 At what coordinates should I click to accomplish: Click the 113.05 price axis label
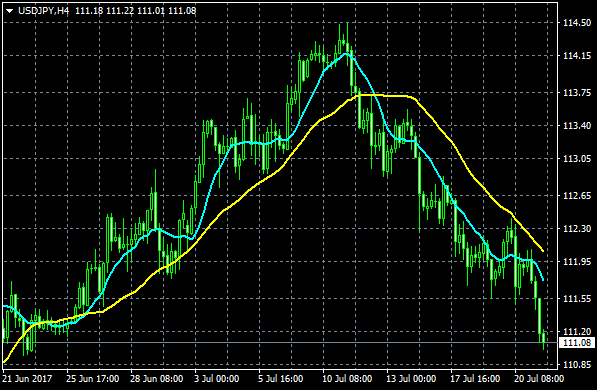(577, 159)
